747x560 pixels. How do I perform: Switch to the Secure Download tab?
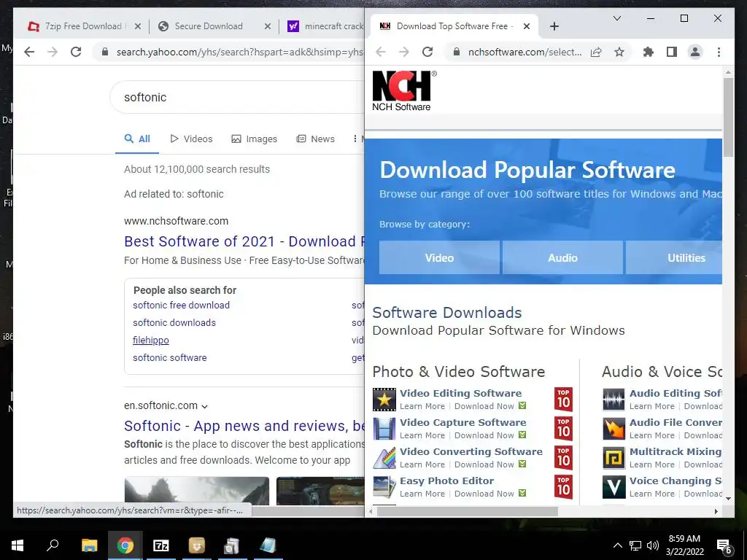[x=208, y=26]
